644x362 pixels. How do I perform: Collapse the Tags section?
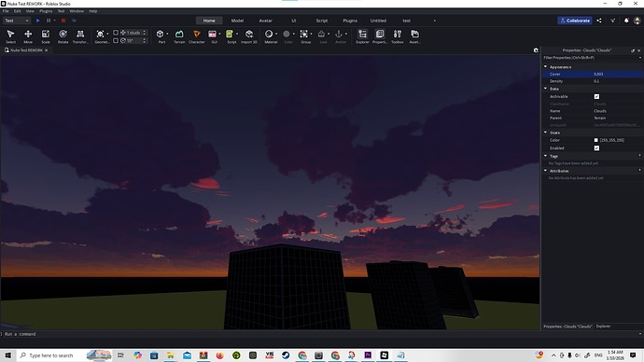[x=545, y=156]
